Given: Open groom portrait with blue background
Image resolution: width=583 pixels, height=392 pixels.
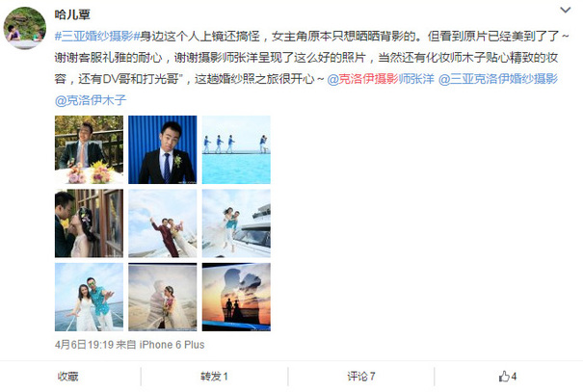Looking at the screenshot, I should 163,149.
